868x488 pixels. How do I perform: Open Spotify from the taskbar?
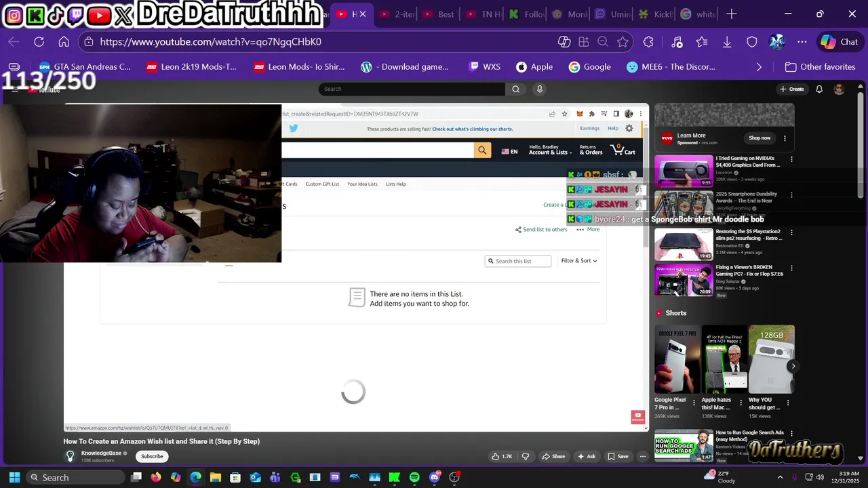(414, 477)
